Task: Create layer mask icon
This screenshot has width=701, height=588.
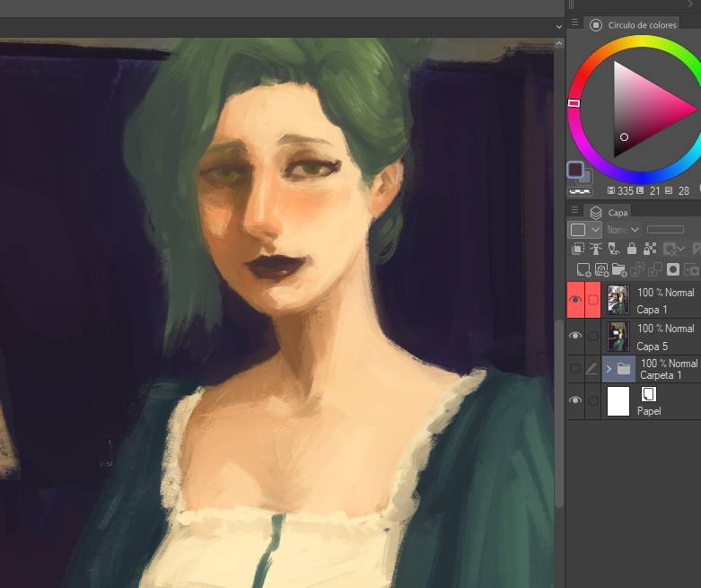Action: point(673,269)
